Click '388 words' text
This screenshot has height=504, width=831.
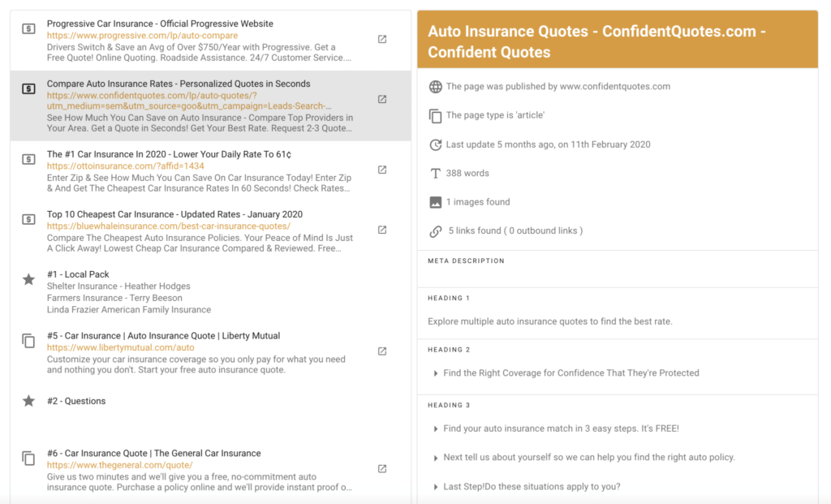click(467, 173)
